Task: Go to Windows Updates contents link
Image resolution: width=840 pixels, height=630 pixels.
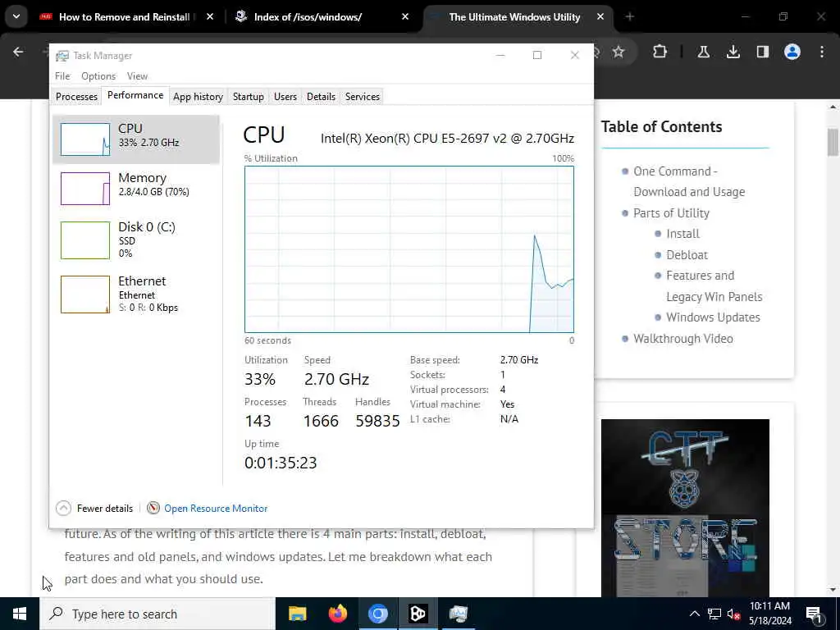Action: [x=713, y=317]
